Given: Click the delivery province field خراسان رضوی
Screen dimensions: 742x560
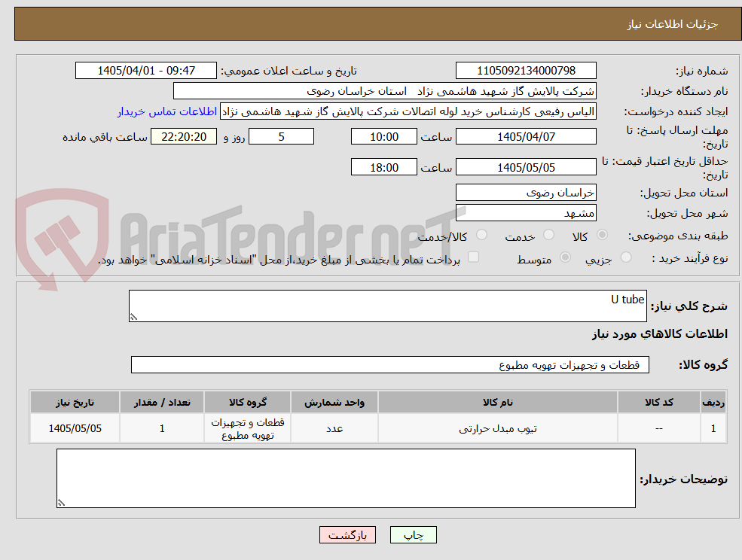Looking at the screenshot, I should point(526,193).
